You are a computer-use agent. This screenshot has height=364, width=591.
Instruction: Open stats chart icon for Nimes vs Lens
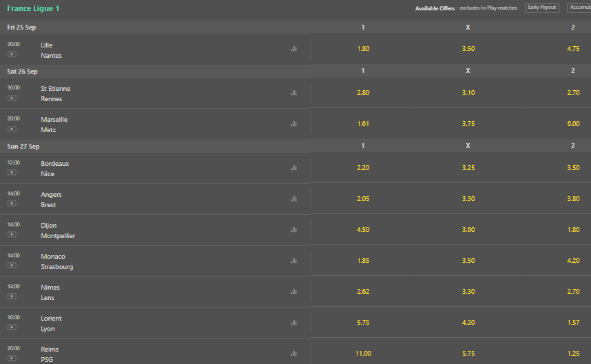pos(294,292)
